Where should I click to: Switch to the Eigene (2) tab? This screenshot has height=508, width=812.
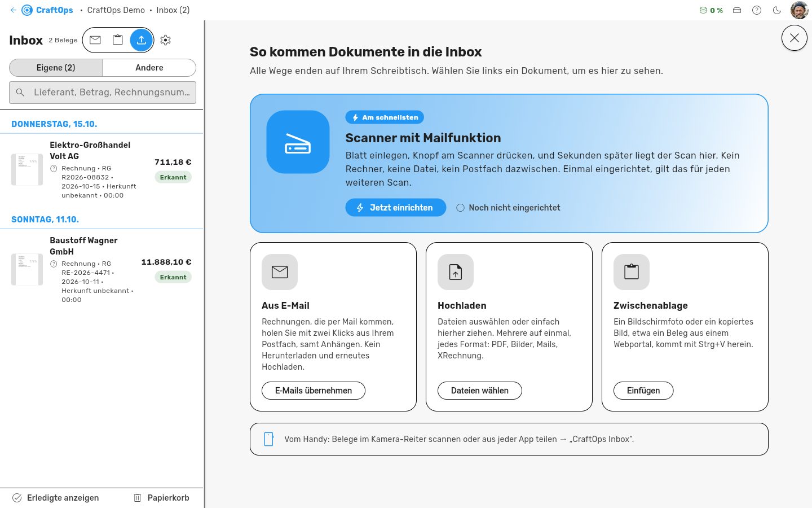tap(56, 68)
